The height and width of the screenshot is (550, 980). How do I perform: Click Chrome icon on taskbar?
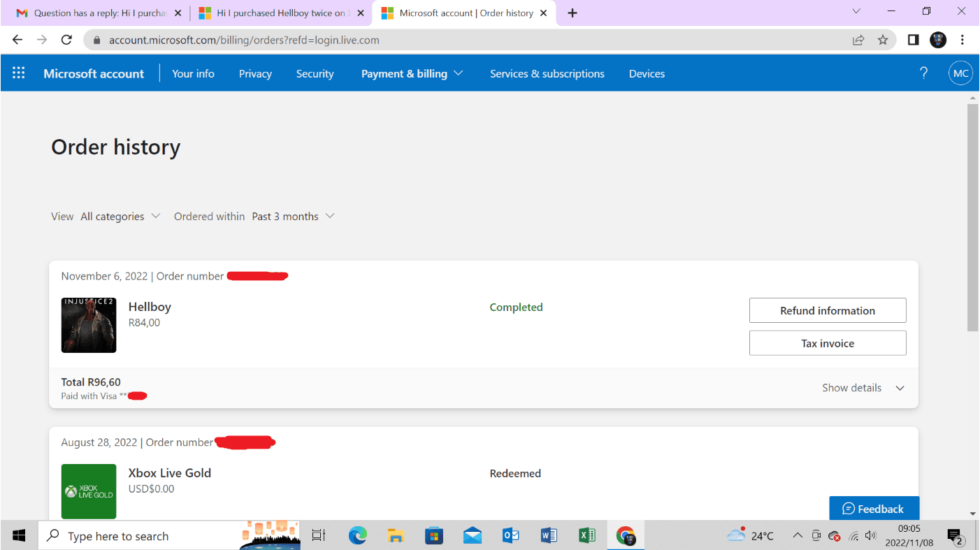(x=626, y=535)
